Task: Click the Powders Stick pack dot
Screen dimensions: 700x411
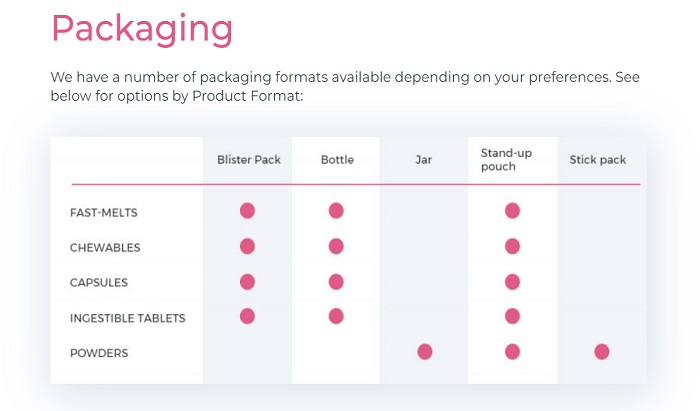Action: click(602, 352)
